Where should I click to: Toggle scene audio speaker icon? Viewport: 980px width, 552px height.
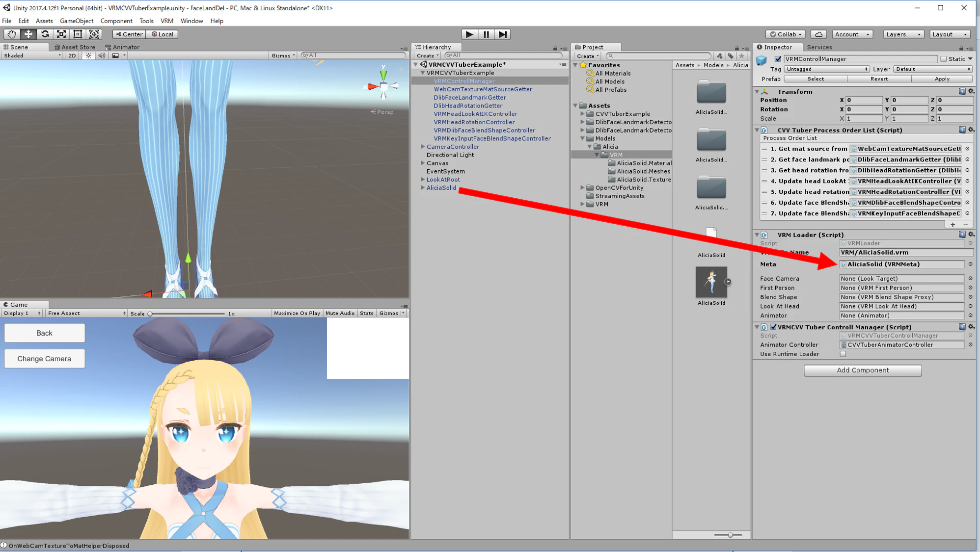(102, 55)
